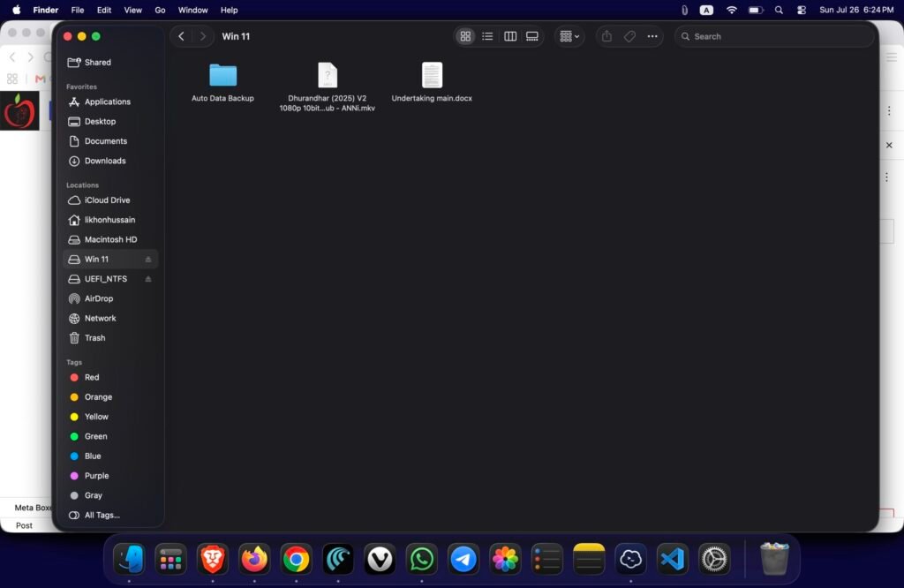Filter by the Gray tag
The width and height of the screenshot is (904, 588).
[x=110, y=495]
